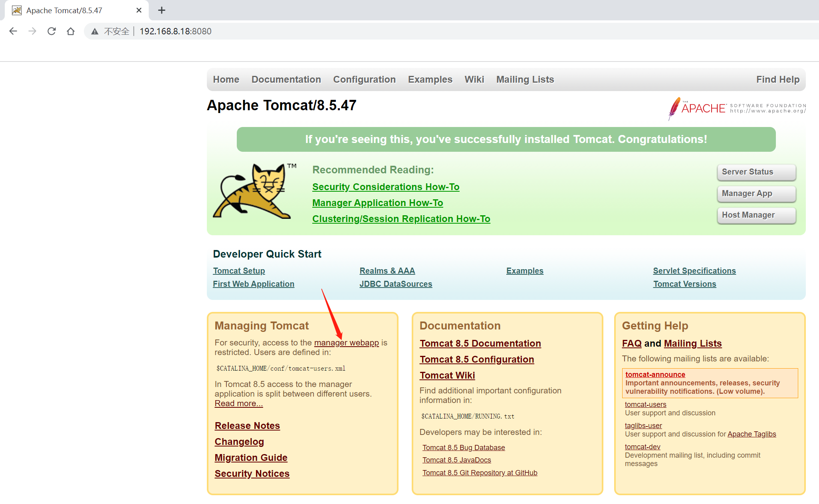The height and width of the screenshot is (504, 819).
Task: Click Find Help in the nav bar
Action: click(778, 79)
